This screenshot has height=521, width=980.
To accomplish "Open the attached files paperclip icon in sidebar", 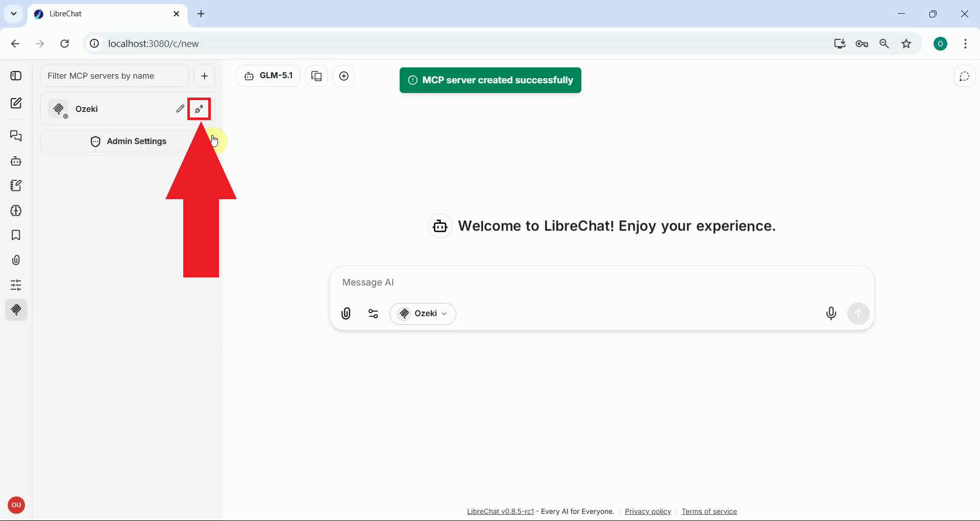I will pyautogui.click(x=16, y=260).
